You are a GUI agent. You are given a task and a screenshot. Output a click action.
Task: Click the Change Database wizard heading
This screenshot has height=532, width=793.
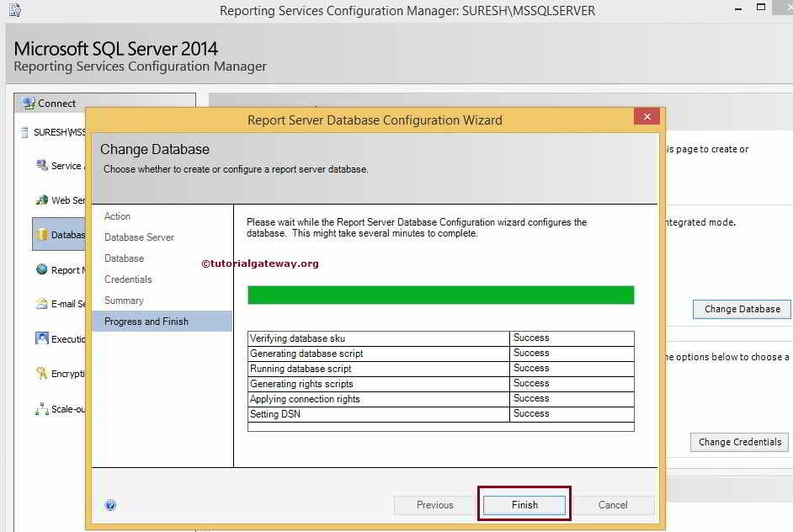154,149
